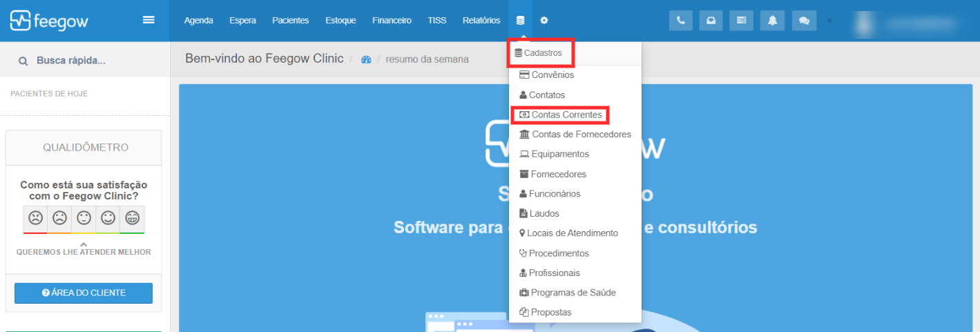The width and height of the screenshot is (980, 332).
Task: Click the task list icon button
Action: (x=742, y=21)
